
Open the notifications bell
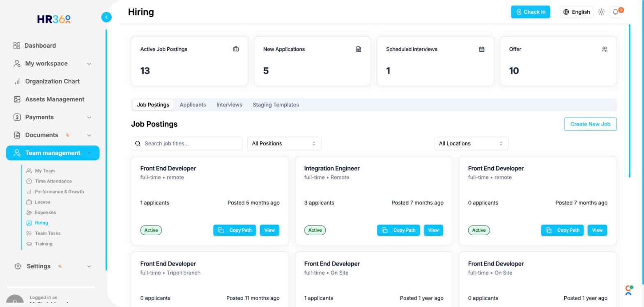click(616, 12)
